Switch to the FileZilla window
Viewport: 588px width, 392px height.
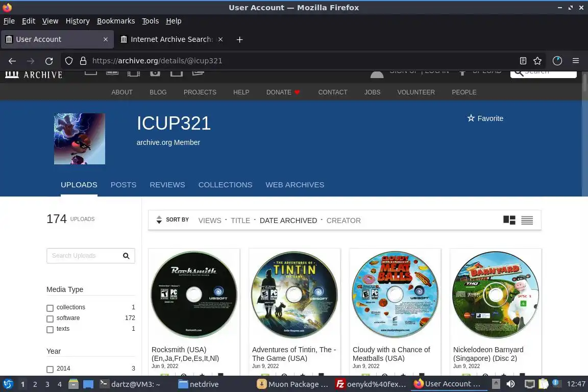click(x=371, y=384)
